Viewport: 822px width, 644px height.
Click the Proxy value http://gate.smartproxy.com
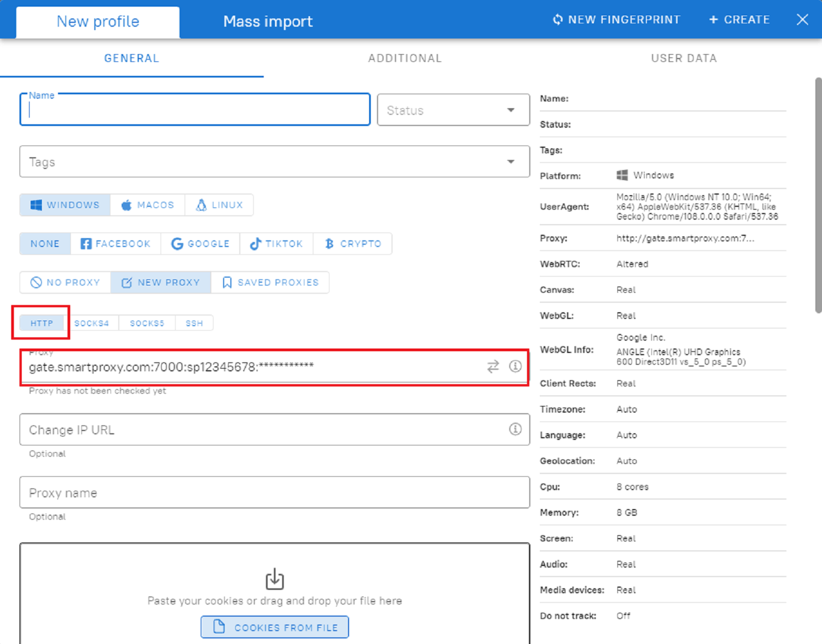pos(685,238)
